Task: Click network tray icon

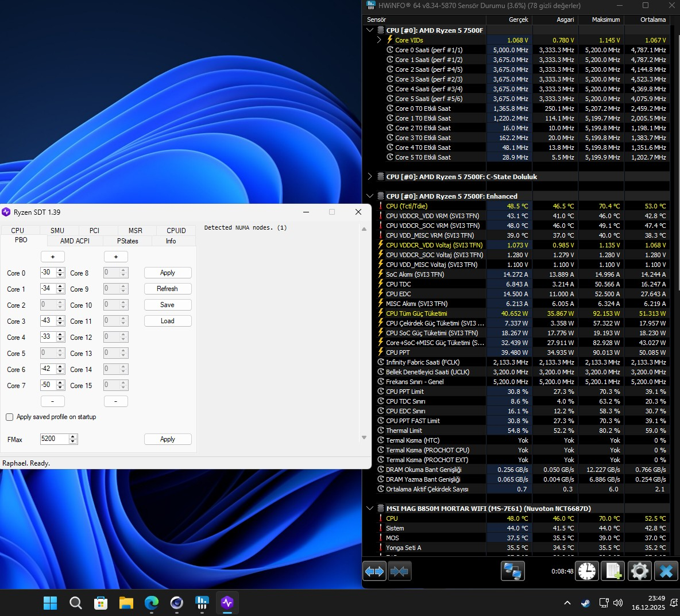Action: (x=604, y=603)
